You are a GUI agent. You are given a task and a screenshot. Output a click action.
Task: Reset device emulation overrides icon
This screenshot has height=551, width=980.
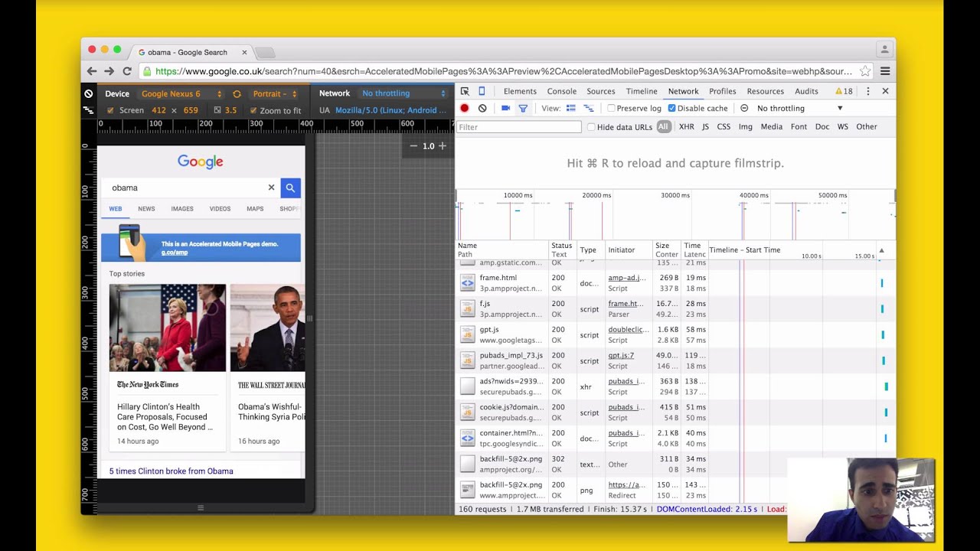(x=89, y=93)
